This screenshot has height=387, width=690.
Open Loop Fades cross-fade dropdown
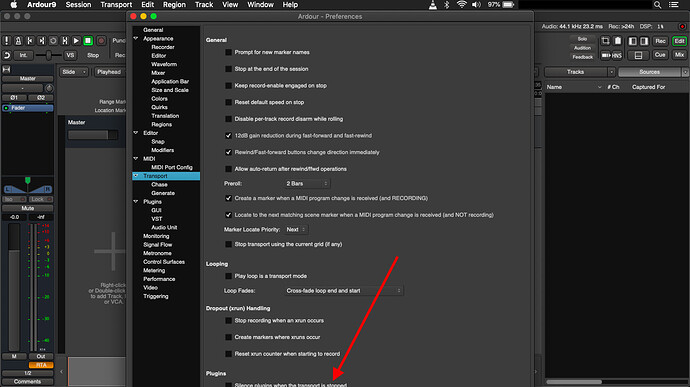click(x=343, y=291)
